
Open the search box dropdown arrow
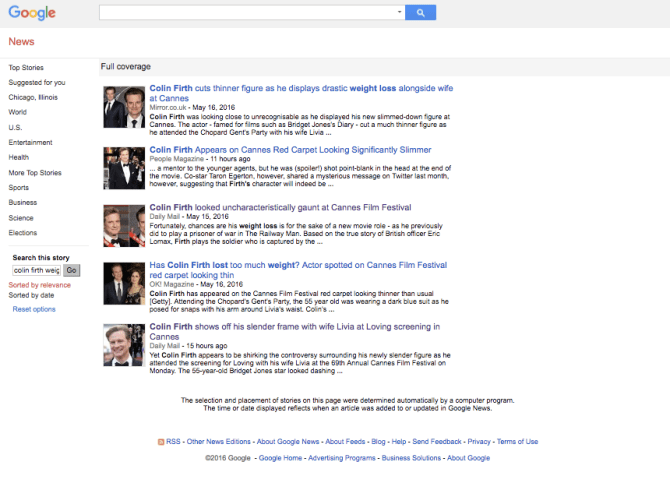click(x=400, y=13)
